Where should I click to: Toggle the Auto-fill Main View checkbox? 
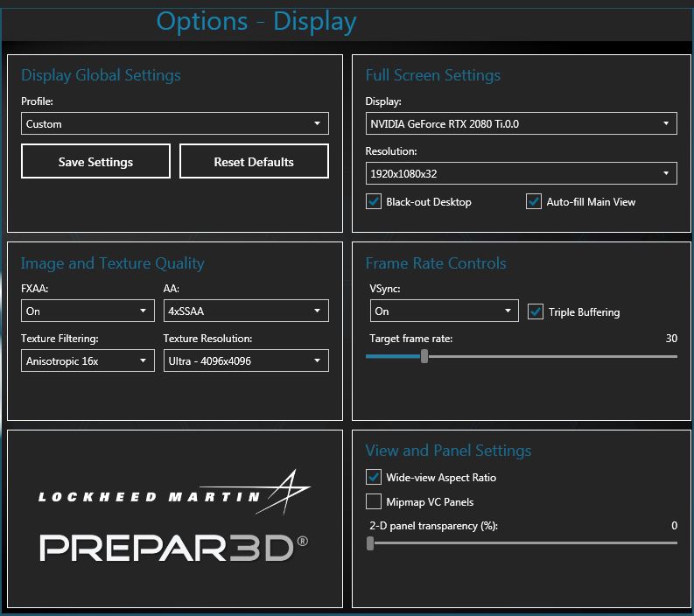click(534, 202)
